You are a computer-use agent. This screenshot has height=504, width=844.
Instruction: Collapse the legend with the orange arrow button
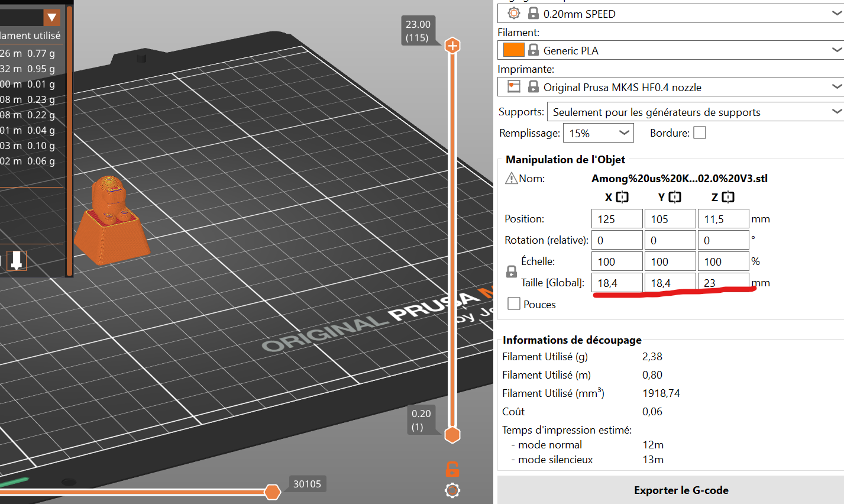click(52, 17)
